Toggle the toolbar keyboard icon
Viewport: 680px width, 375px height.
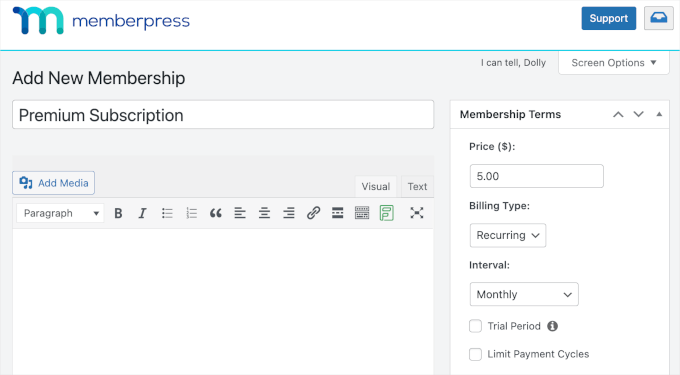tap(362, 213)
